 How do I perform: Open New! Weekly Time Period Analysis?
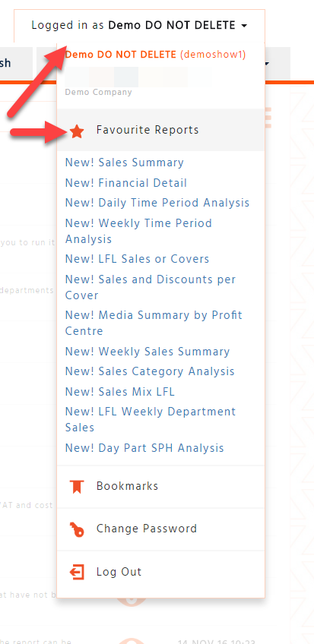tap(138, 231)
